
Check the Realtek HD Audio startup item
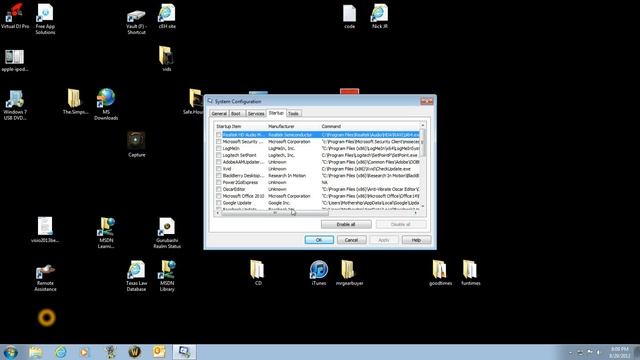pos(218,135)
